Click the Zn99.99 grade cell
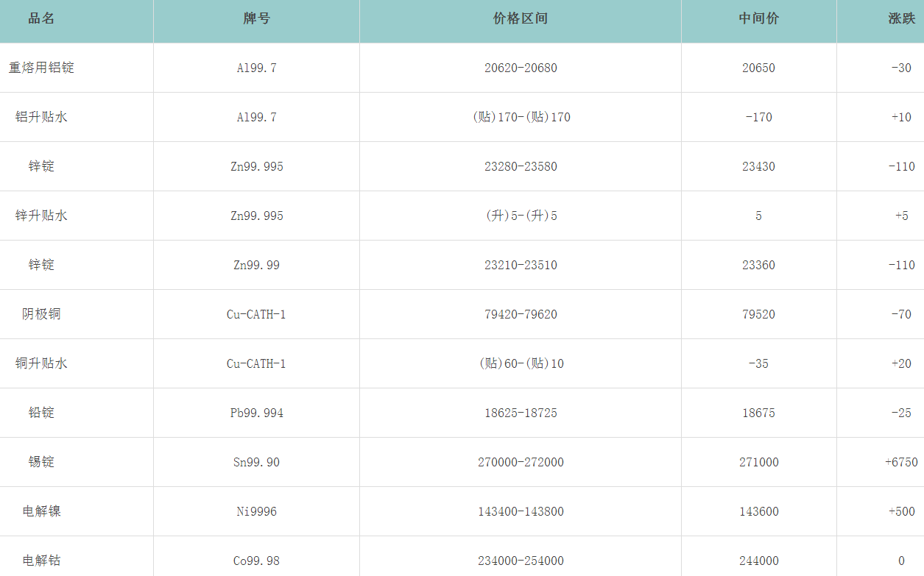Viewport: 924px width, 576px height. click(x=256, y=265)
